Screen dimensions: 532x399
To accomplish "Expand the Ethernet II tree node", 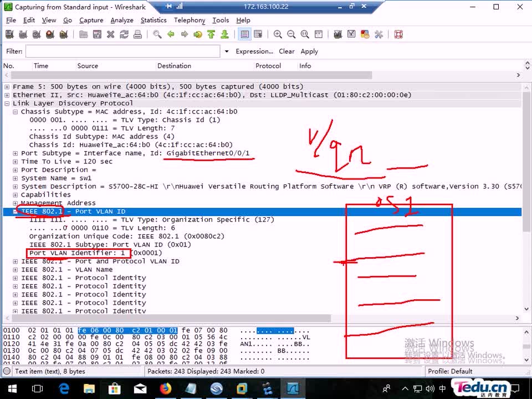I will pos(7,95).
